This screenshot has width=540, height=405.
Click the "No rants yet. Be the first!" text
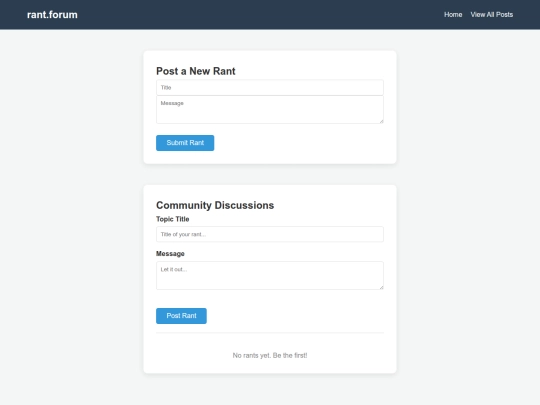tap(270, 355)
